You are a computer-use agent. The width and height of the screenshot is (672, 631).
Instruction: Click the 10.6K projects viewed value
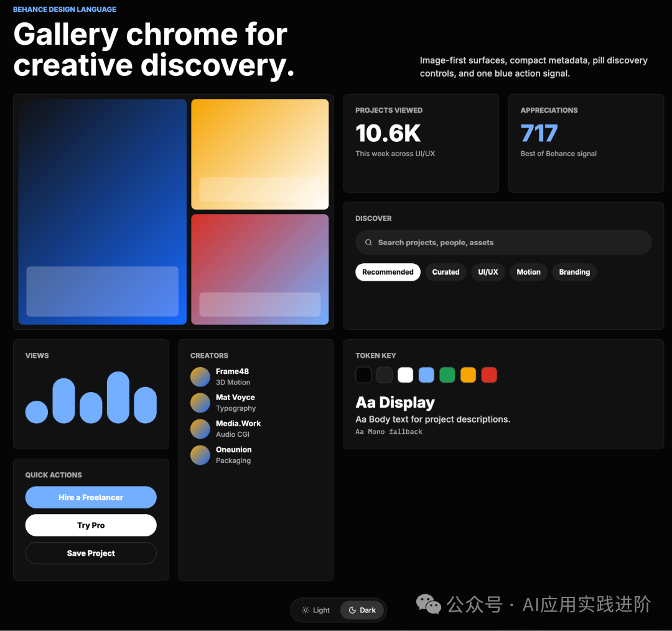pos(388,133)
